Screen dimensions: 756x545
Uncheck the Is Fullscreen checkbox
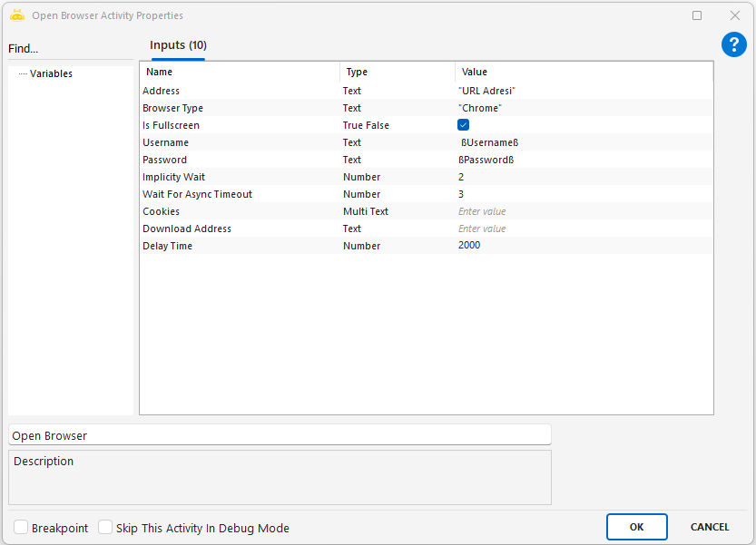(463, 125)
